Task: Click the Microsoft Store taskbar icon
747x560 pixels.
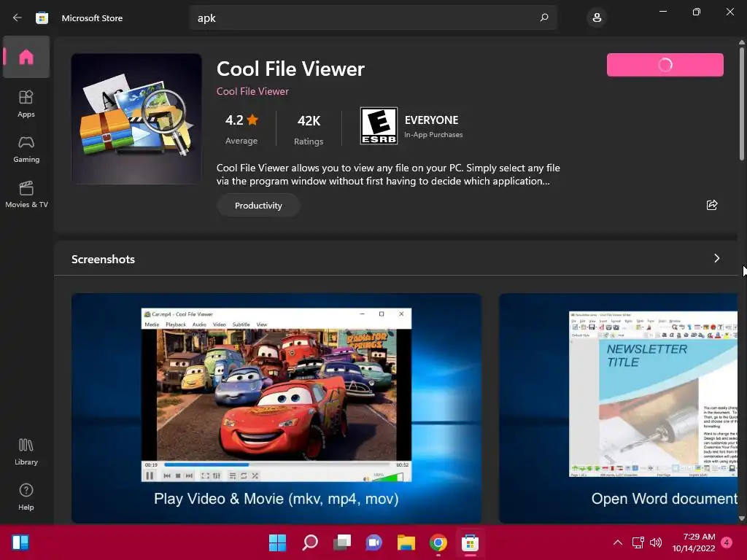Action: point(470,542)
